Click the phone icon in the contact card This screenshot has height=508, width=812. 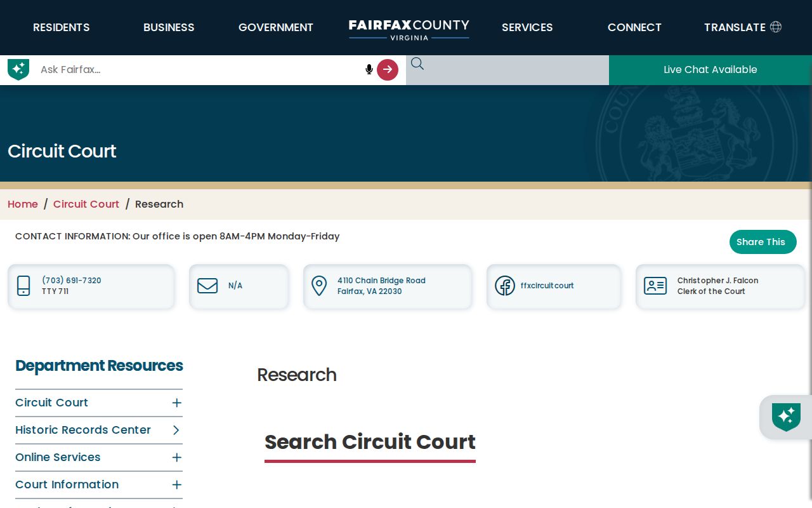pyautogui.click(x=23, y=286)
